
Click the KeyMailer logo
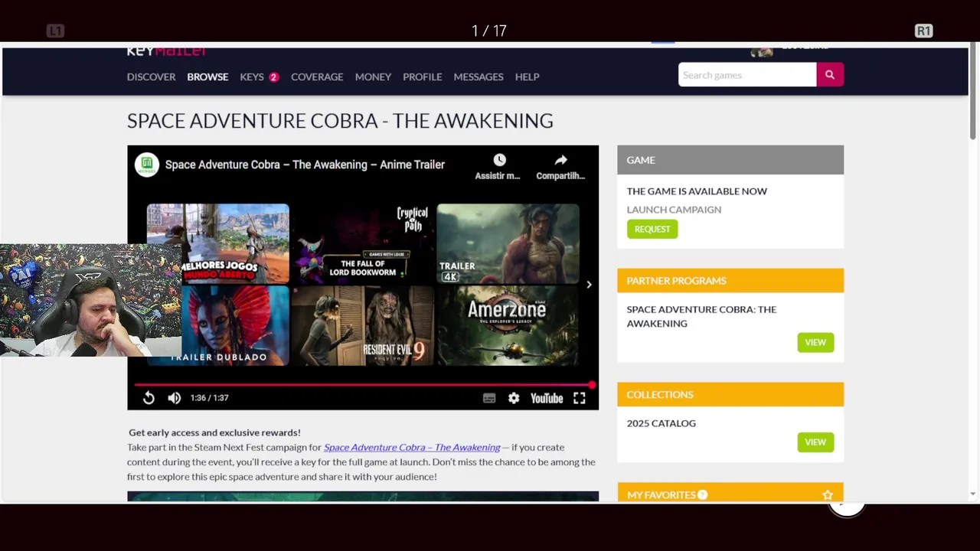click(x=166, y=51)
